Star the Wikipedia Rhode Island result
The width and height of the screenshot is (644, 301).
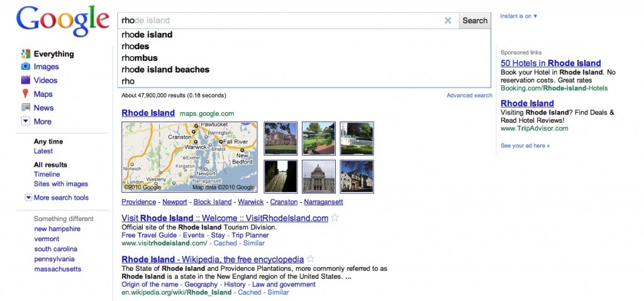pyautogui.click(x=311, y=259)
